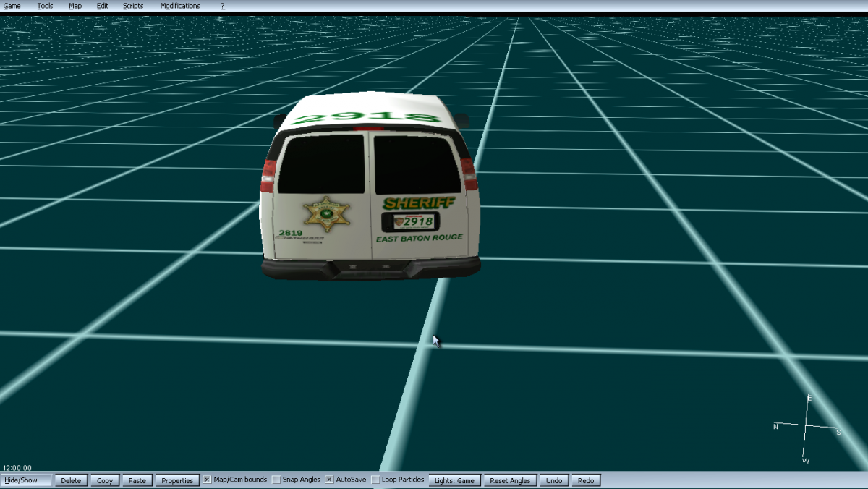Click the Copy button
This screenshot has height=489, width=868.
pyautogui.click(x=105, y=480)
